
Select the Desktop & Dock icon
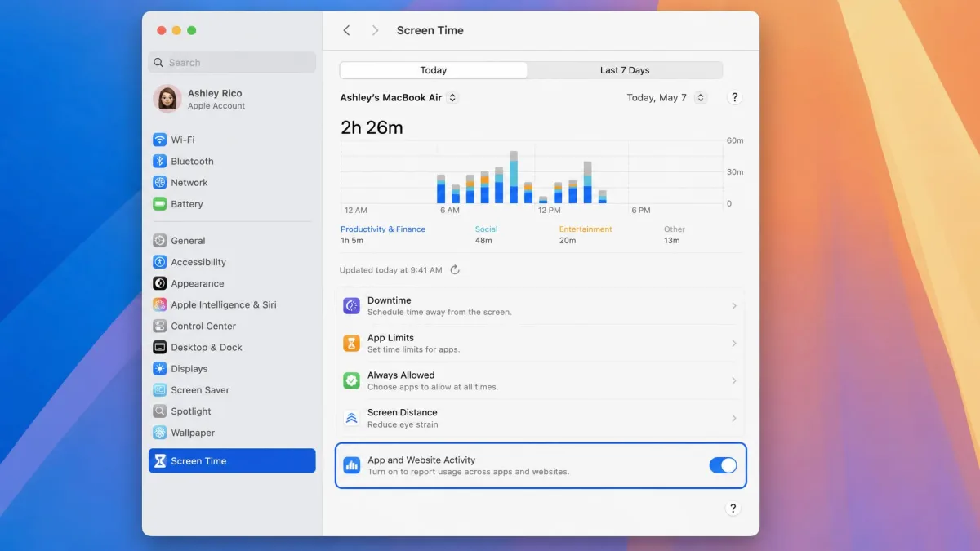160,347
